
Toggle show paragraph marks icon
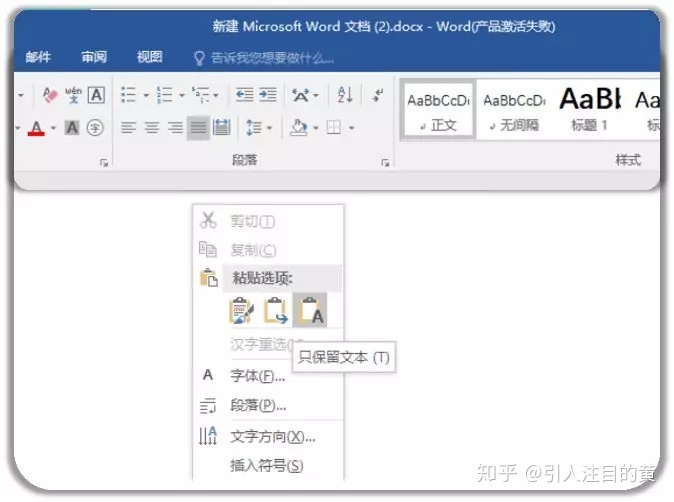[378, 95]
